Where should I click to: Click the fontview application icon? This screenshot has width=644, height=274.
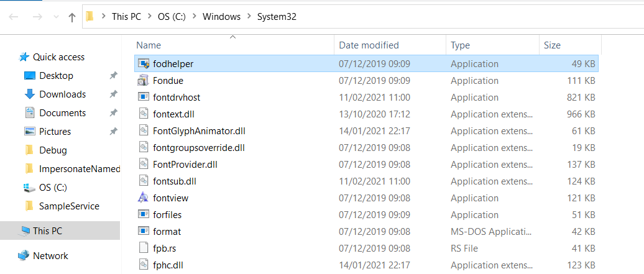pos(143,198)
